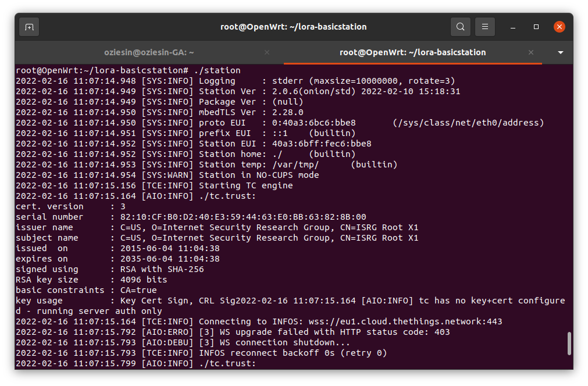Click the HTTP status code 403 error line
The width and height of the screenshot is (588, 386).
click(324, 332)
